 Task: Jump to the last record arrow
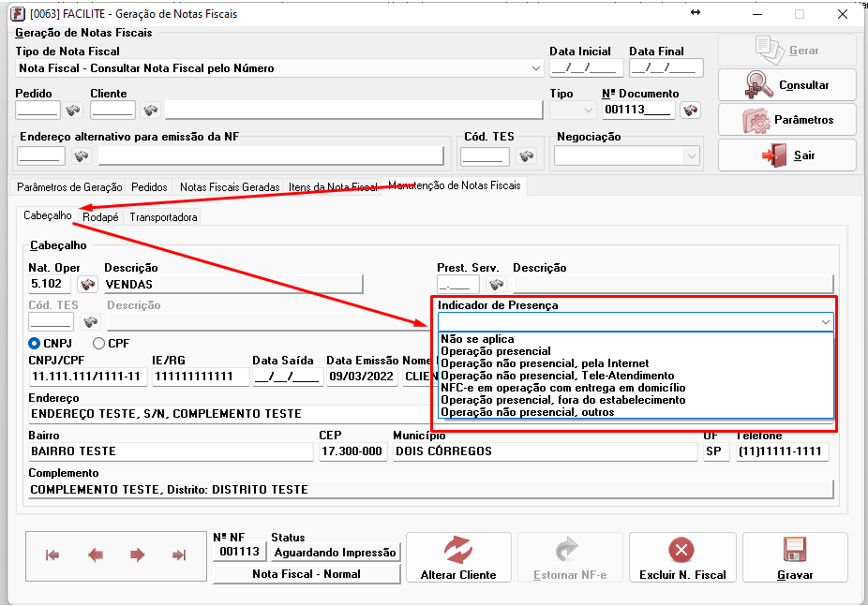[x=179, y=554]
